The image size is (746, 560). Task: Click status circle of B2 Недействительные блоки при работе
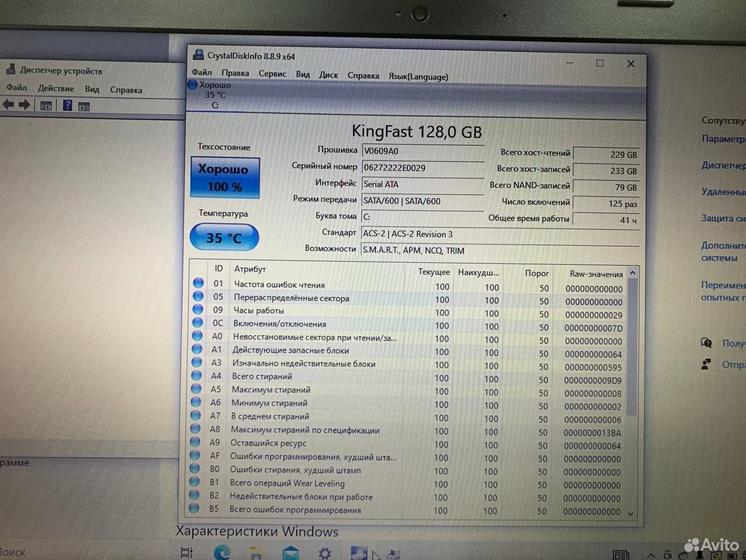[194, 495]
